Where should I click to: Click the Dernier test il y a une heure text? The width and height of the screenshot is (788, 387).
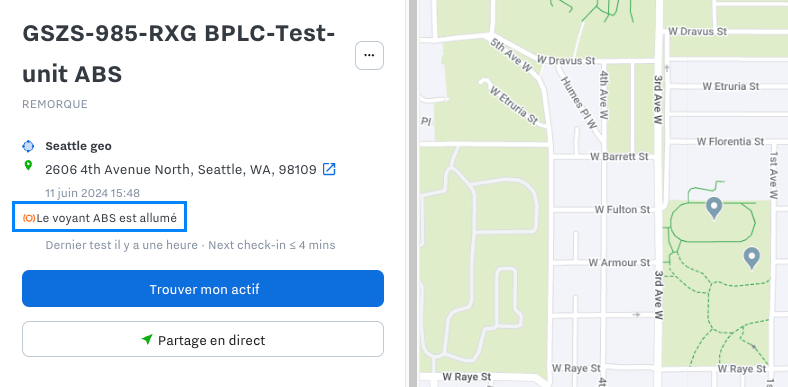coord(121,245)
